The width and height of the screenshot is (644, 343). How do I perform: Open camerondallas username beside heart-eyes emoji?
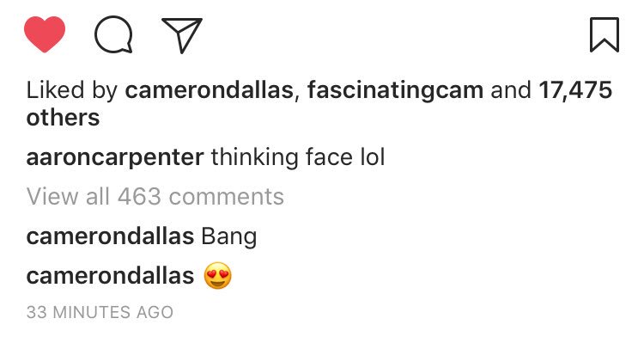coord(110,276)
